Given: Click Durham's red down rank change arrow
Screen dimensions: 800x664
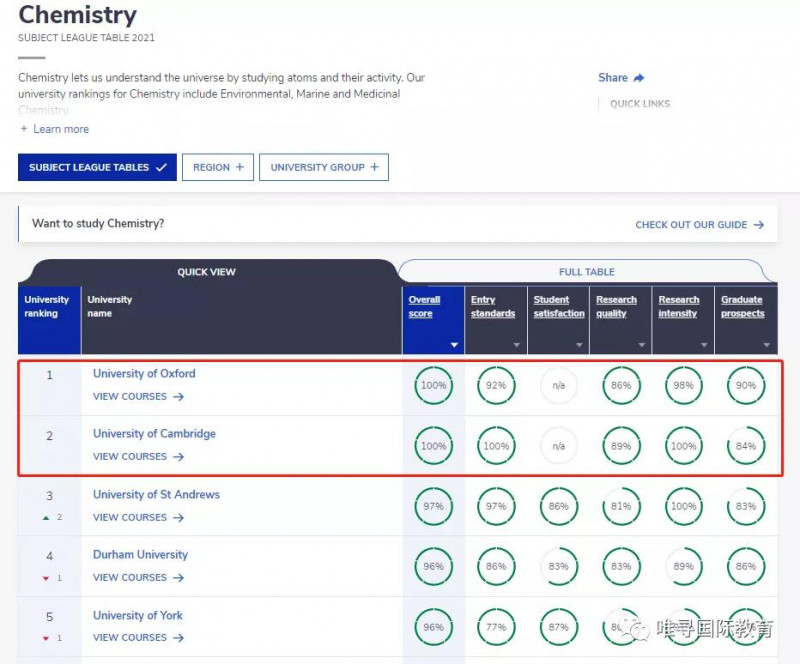Looking at the screenshot, I should [46, 578].
